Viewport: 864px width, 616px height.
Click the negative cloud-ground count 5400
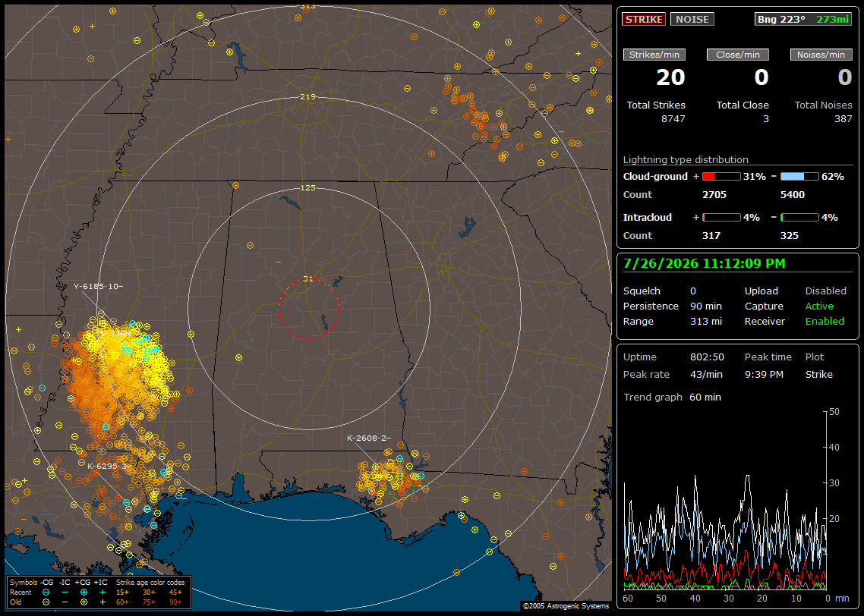coord(793,195)
